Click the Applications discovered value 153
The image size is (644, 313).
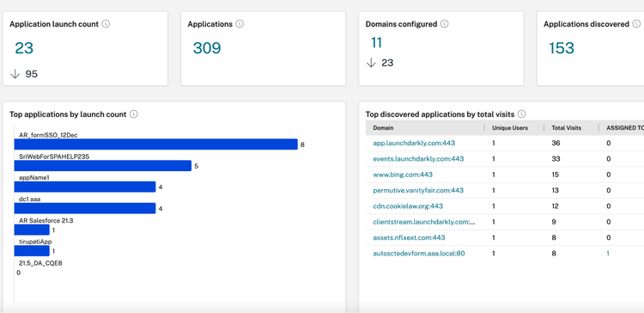click(562, 48)
